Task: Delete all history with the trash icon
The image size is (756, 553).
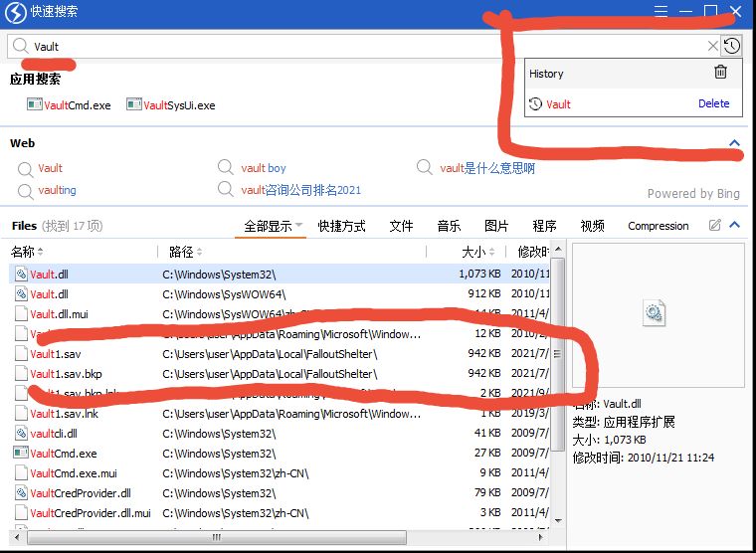Action: (720, 72)
